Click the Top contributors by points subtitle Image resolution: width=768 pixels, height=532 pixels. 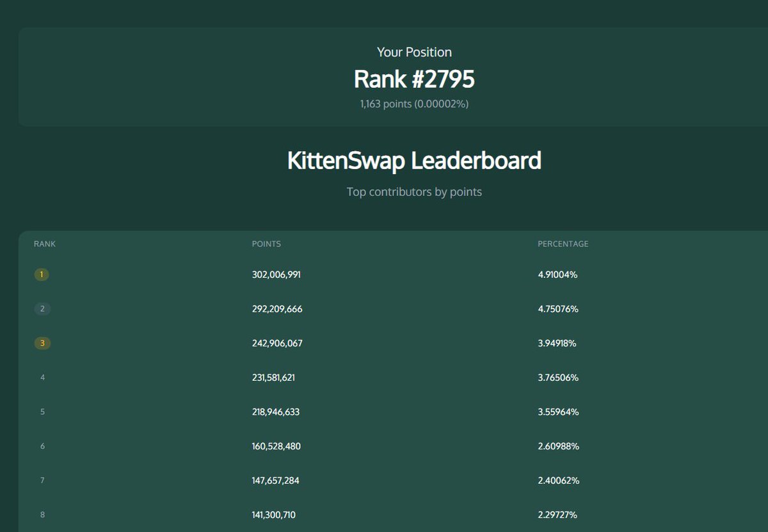click(x=414, y=192)
